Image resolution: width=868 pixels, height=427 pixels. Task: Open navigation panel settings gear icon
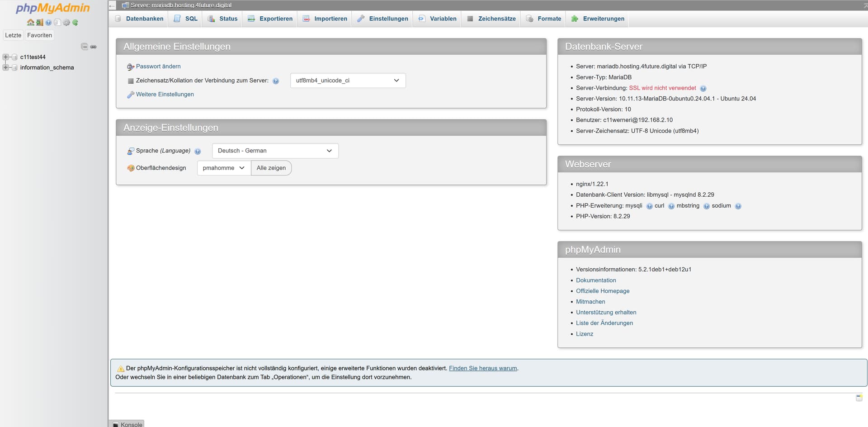[x=66, y=22]
